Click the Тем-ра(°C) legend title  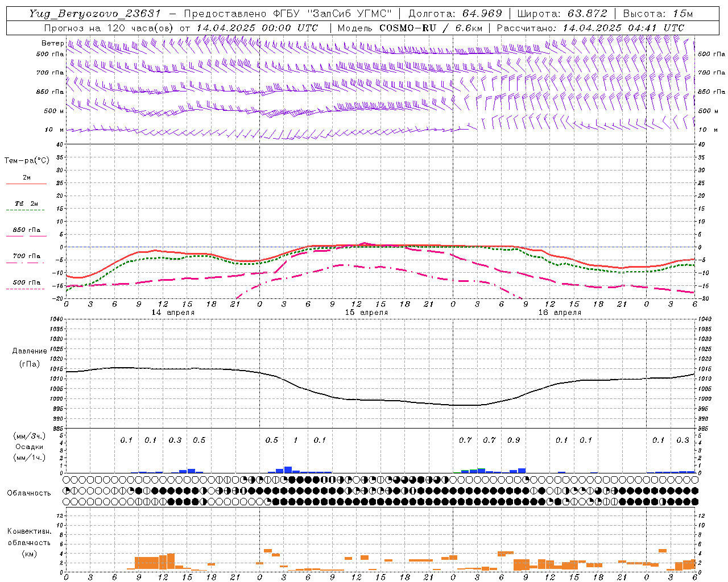(27, 161)
